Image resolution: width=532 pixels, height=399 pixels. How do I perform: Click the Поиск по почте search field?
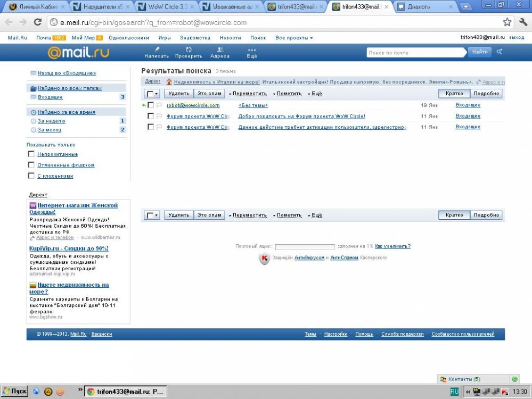(415, 52)
